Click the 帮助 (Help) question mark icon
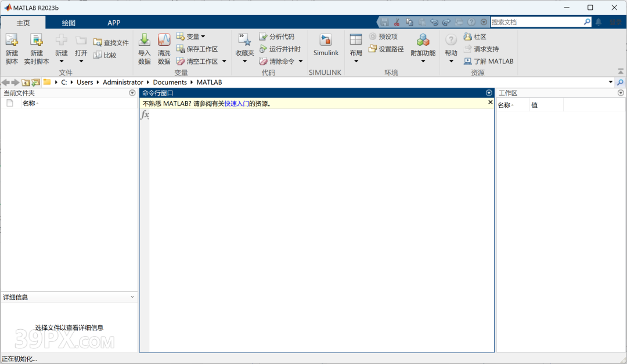The image size is (627, 364). [x=451, y=40]
